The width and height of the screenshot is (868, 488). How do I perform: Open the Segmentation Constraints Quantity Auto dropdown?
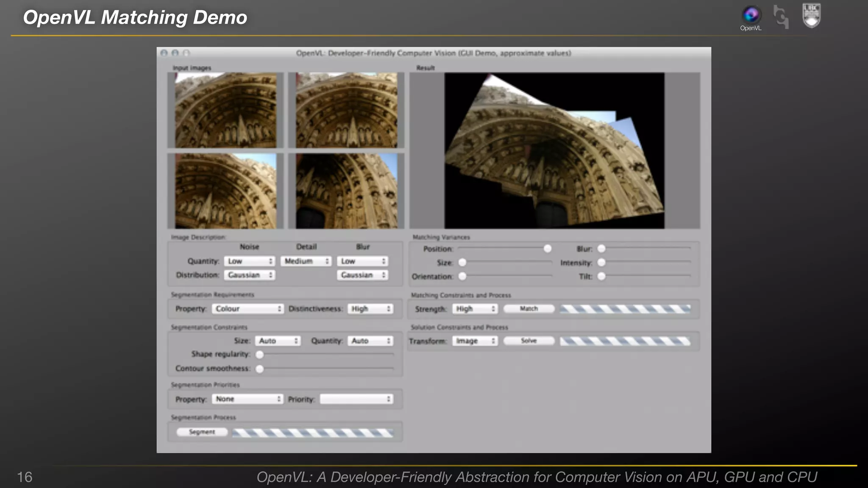370,341
